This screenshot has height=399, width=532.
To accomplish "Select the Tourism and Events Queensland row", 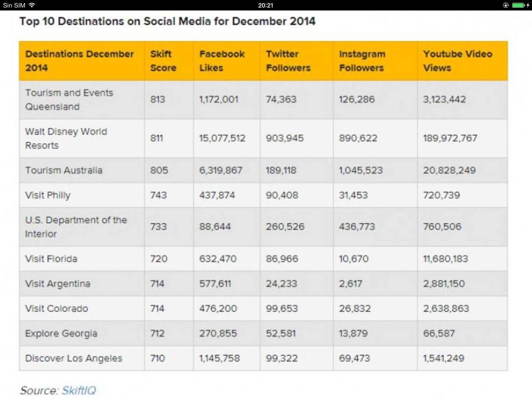I will tap(69, 100).
